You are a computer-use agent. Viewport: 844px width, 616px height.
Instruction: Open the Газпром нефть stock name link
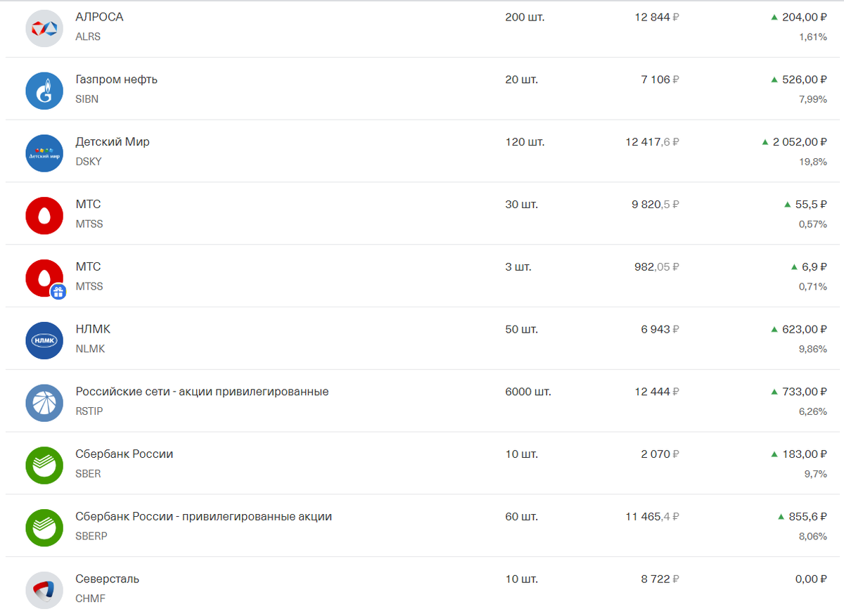coord(117,79)
